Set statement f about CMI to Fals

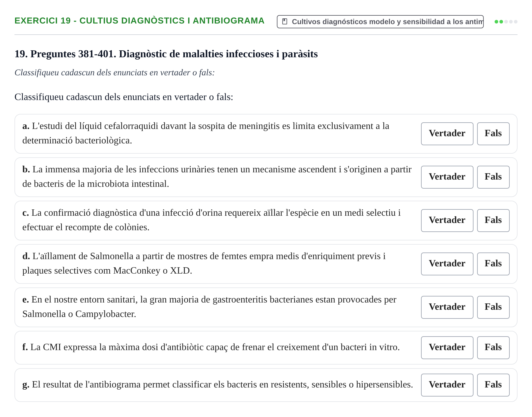coord(493,348)
